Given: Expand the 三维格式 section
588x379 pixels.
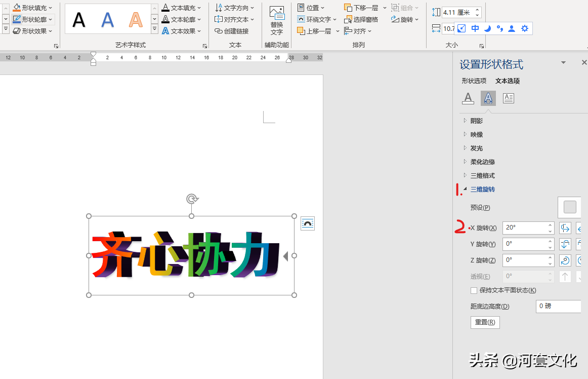Looking at the screenshot, I should (482, 175).
